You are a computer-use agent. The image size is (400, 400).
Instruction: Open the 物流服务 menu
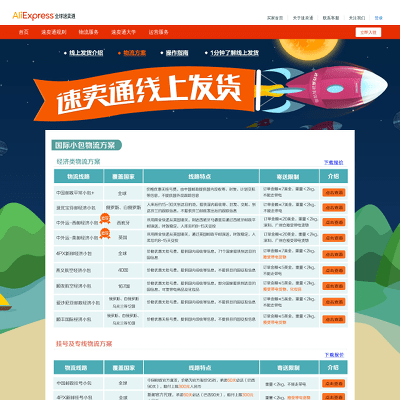(x=88, y=32)
